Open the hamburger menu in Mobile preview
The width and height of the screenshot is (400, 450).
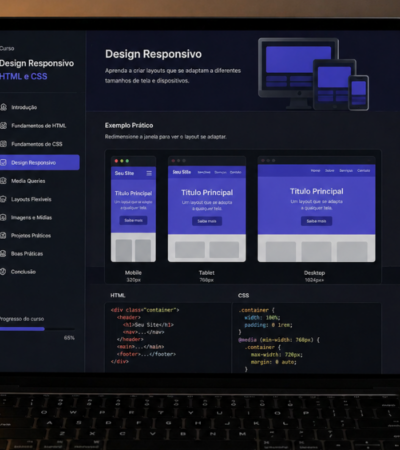coord(149,173)
